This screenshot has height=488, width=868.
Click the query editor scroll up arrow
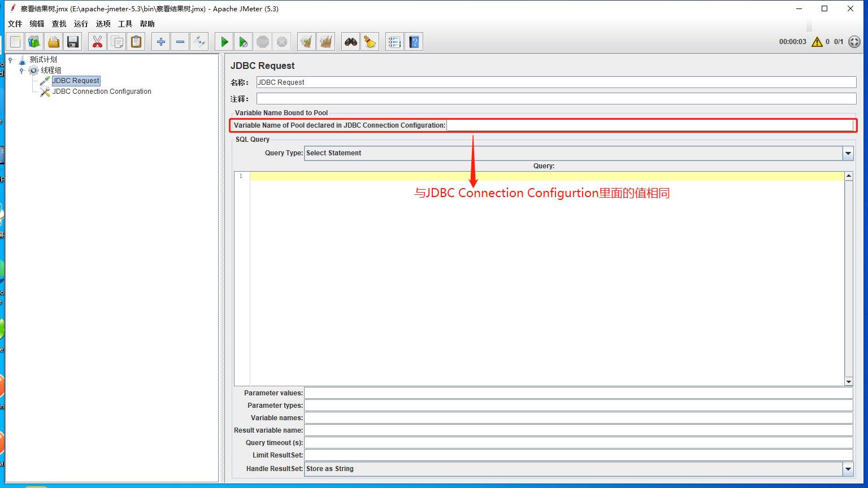849,176
